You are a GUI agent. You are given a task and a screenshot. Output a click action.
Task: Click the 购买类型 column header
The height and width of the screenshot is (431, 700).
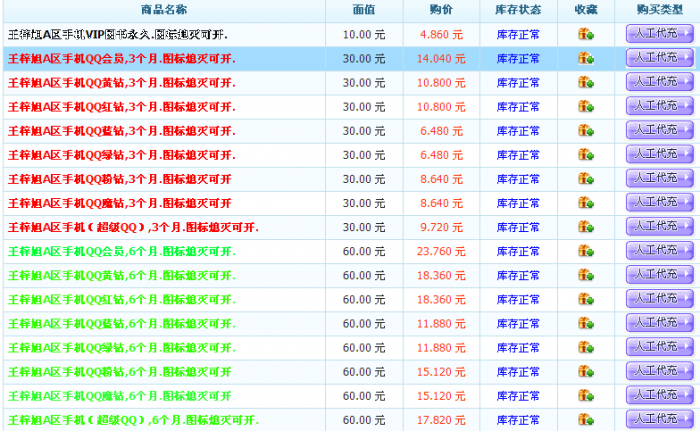[x=660, y=9]
